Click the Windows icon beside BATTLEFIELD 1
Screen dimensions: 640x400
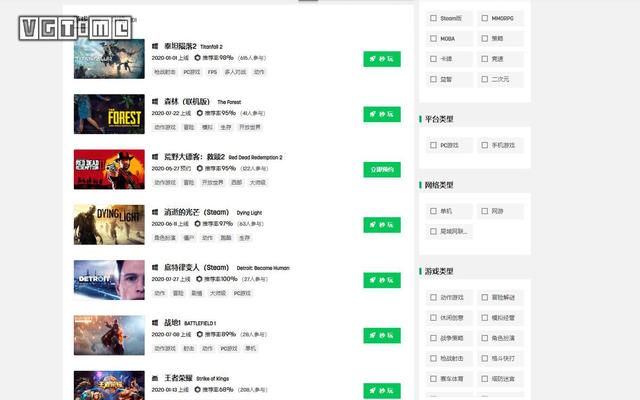155,323
